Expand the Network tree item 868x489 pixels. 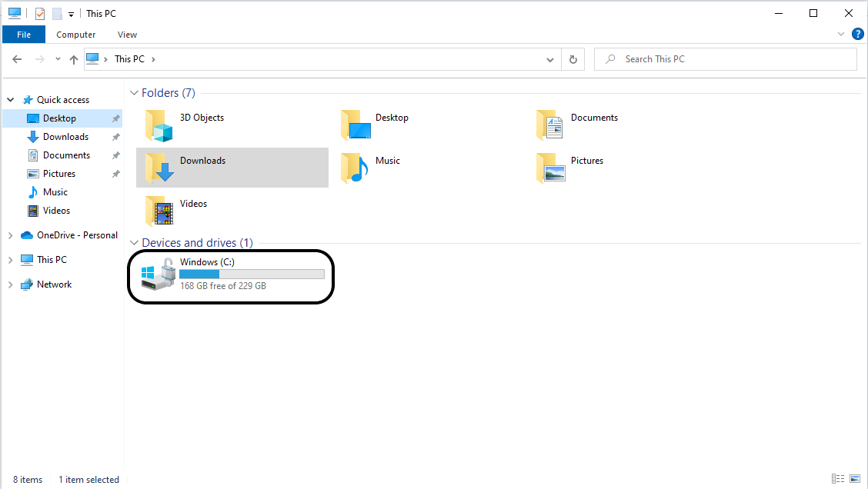coord(10,284)
